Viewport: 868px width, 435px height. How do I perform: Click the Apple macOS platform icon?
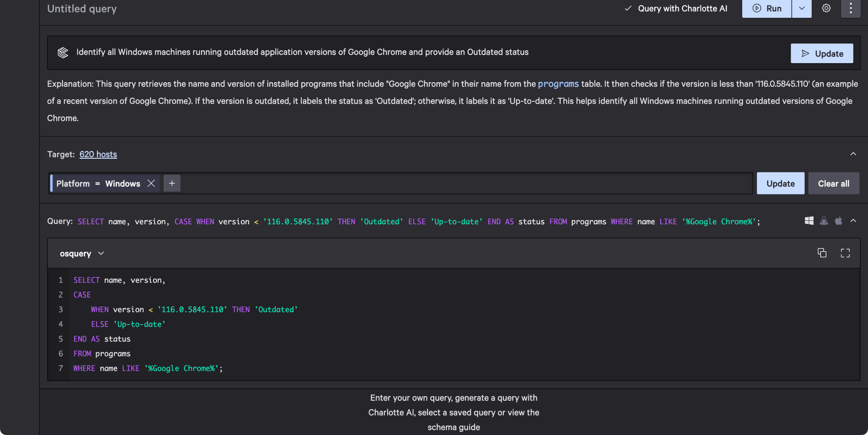pos(839,221)
